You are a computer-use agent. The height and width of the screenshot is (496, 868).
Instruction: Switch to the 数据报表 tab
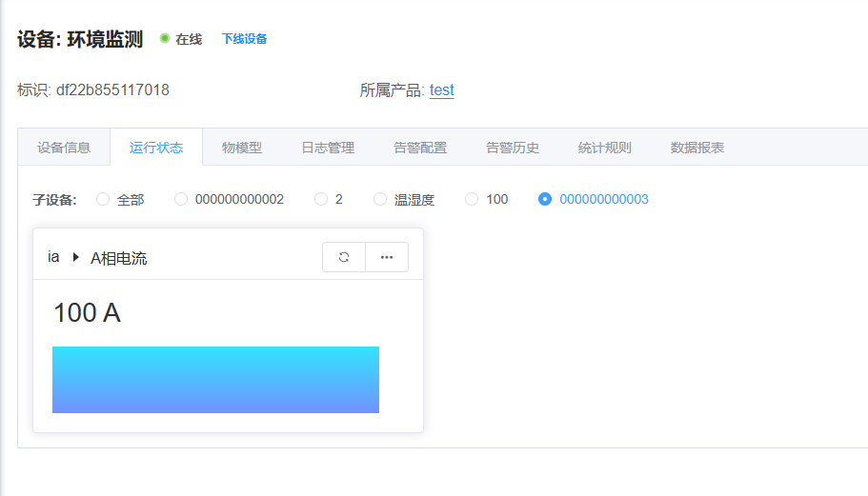pos(697,148)
